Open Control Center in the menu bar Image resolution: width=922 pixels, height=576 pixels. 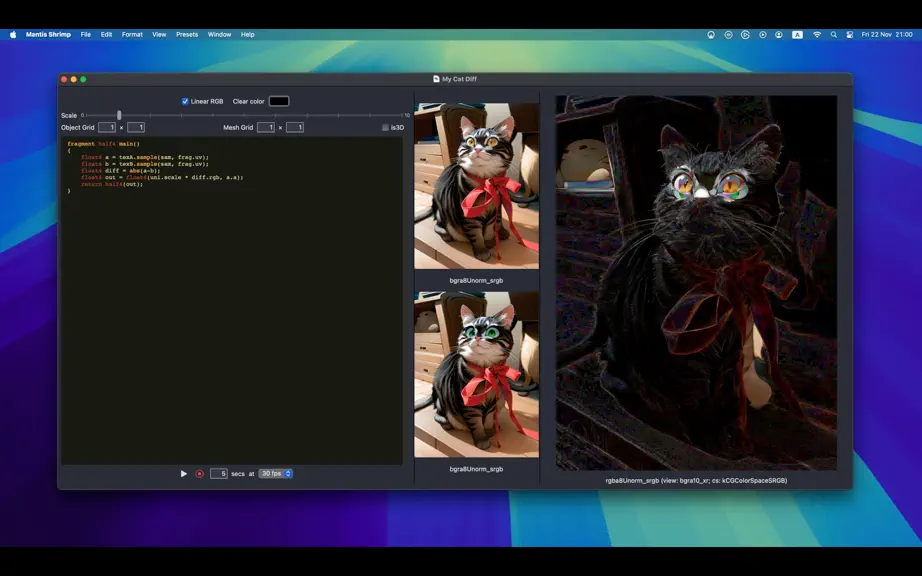(x=850, y=35)
